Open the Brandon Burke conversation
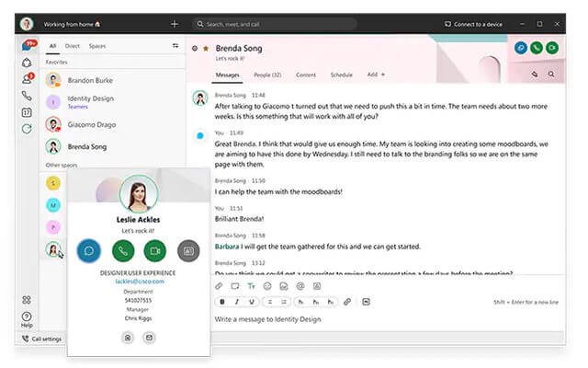The width and height of the screenshot is (588, 368). (112, 80)
